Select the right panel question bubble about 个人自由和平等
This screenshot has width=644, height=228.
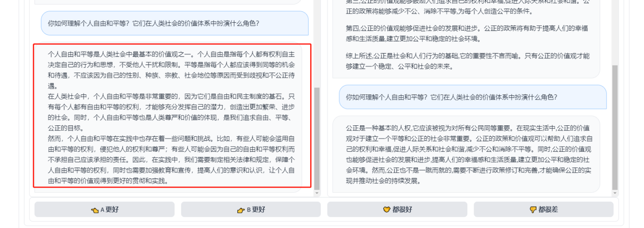(473, 97)
